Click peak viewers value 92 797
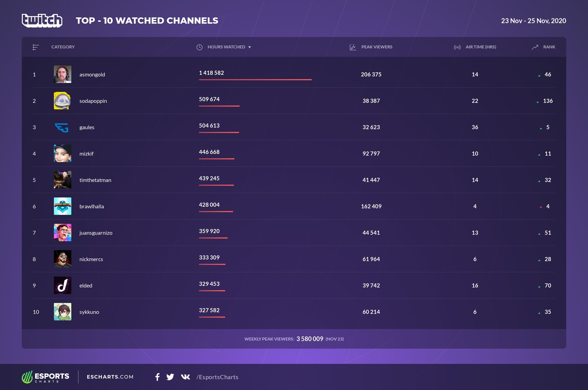This screenshot has height=390, width=588. pos(371,153)
